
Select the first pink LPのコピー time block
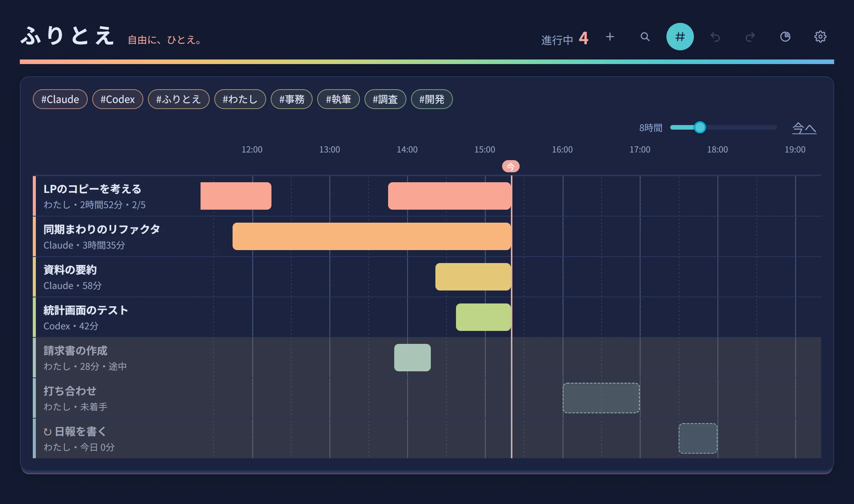(236, 196)
